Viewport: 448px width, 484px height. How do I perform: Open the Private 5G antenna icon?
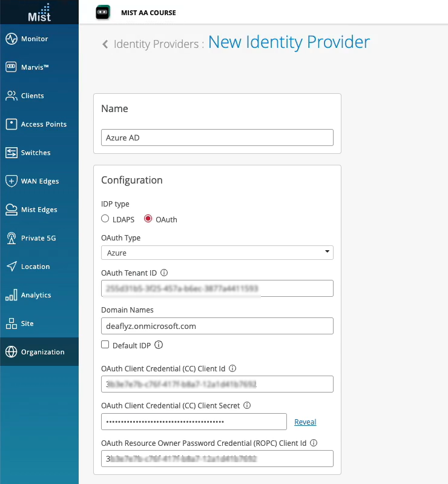(x=12, y=238)
